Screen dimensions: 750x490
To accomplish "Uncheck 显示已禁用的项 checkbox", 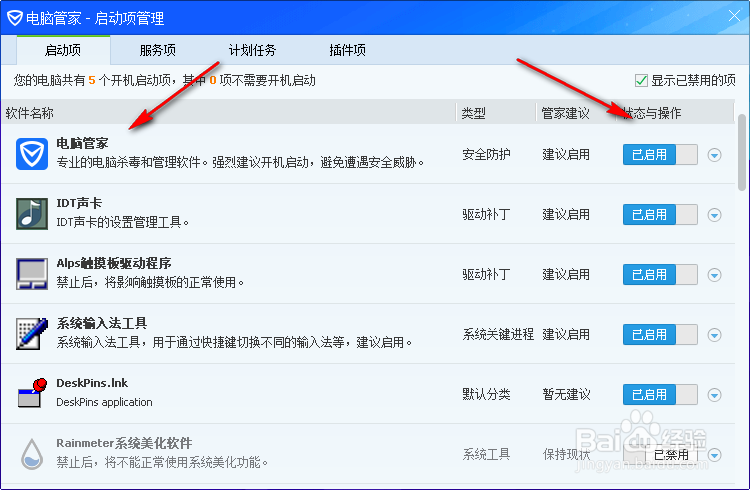I will (641, 80).
